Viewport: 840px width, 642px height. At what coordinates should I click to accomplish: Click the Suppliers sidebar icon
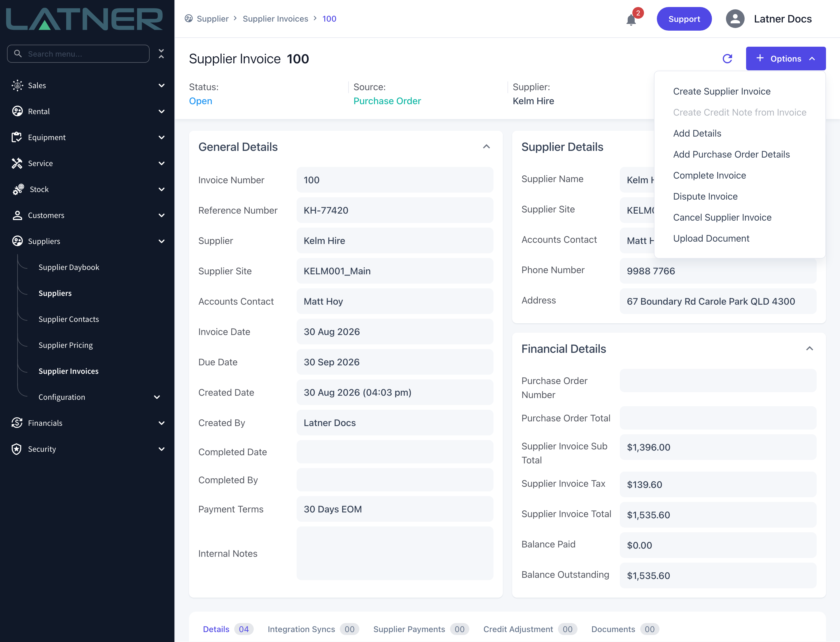17,241
